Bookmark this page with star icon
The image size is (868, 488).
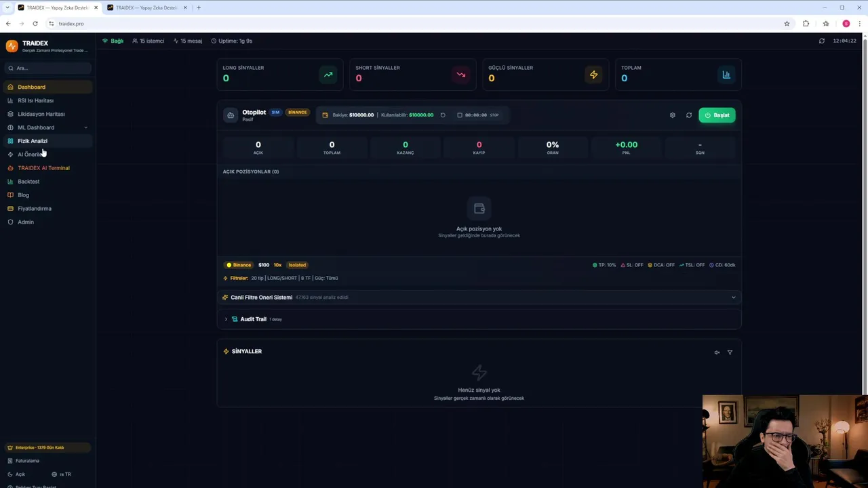click(x=787, y=24)
